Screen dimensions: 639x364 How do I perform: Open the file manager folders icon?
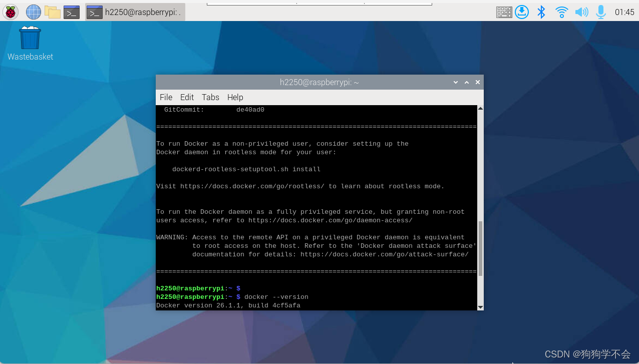pyautogui.click(x=53, y=12)
